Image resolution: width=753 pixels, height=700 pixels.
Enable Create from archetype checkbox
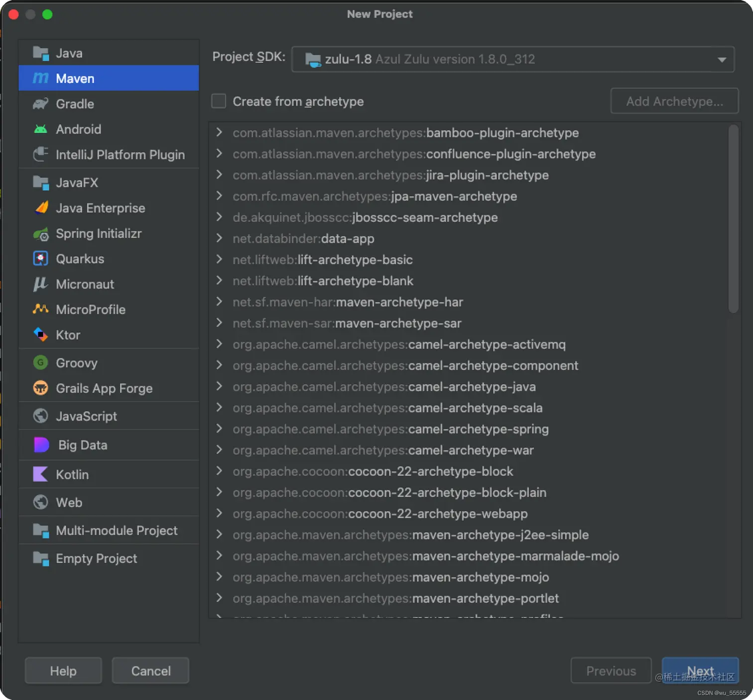point(219,101)
